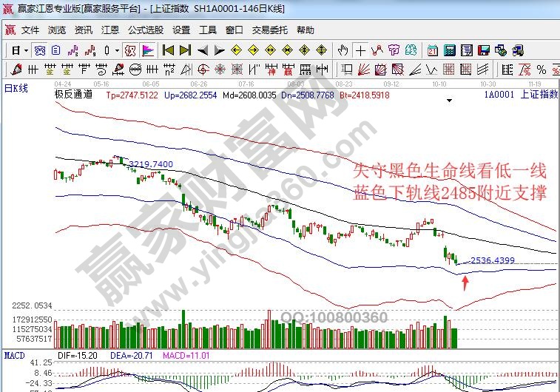This screenshot has height=392, width=560.
Task: Click the 日K线 chart label
Action: (x=16, y=88)
